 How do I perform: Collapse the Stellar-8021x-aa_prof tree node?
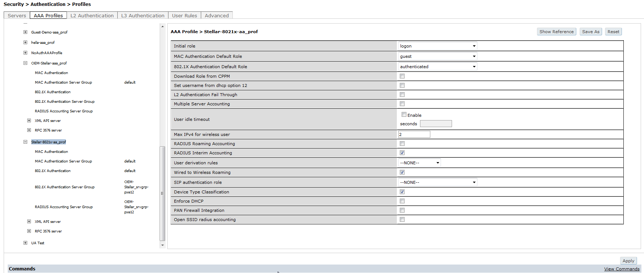click(x=25, y=142)
